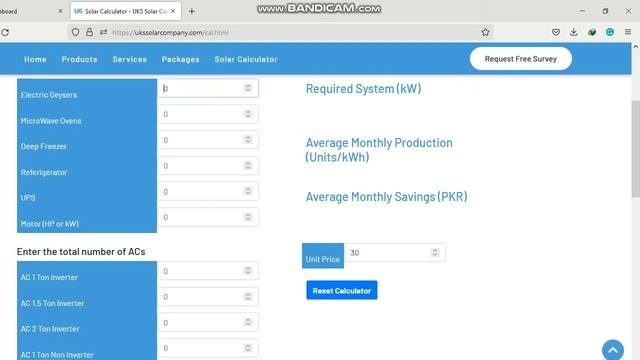Click the Electric Geysers spinner arrows

click(x=248, y=88)
